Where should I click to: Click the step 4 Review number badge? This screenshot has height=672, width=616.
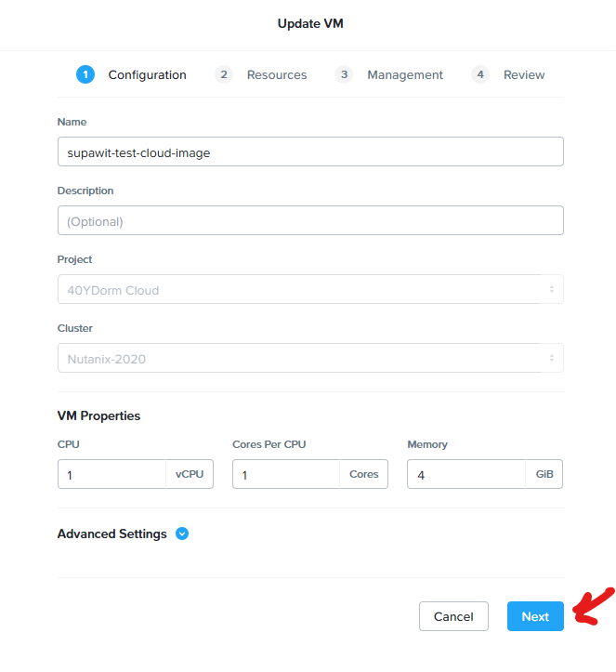tap(480, 75)
